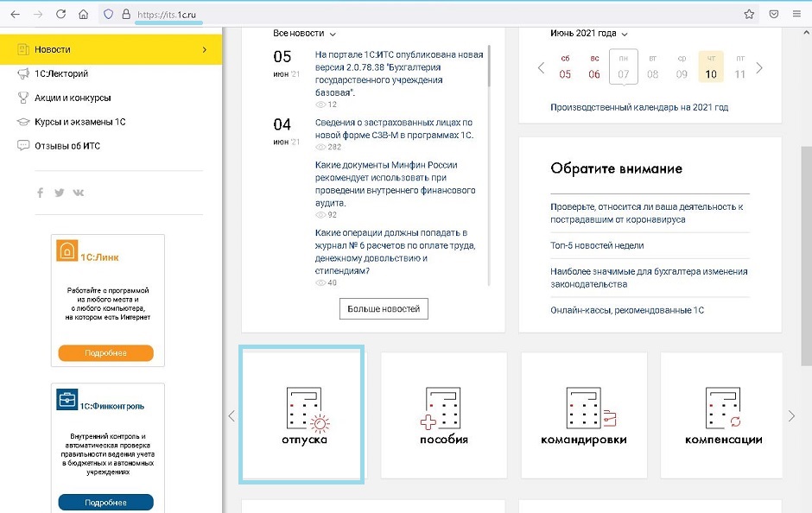Click the orange 1С:Линк logo icon
Image resolution: width=812 pixels, height=513 pixels.
[x=67, y=250]
